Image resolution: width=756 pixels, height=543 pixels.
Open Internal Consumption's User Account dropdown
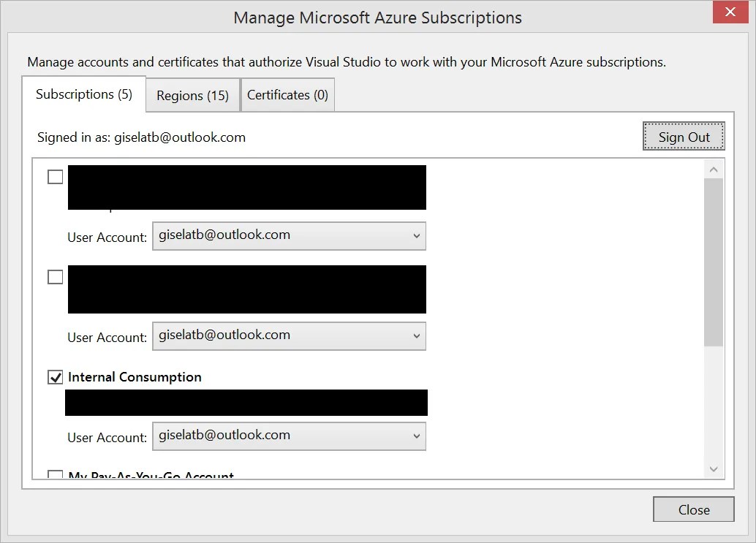point(290,436)
